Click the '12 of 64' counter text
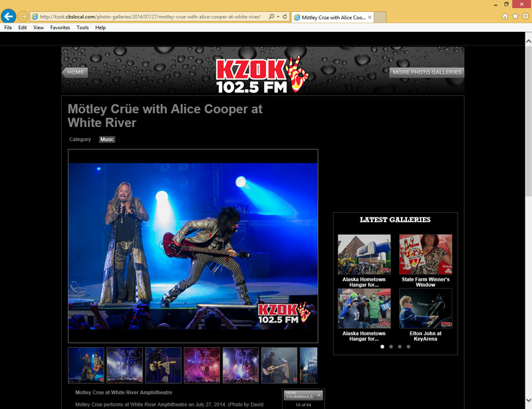 [x=303, y=405]
